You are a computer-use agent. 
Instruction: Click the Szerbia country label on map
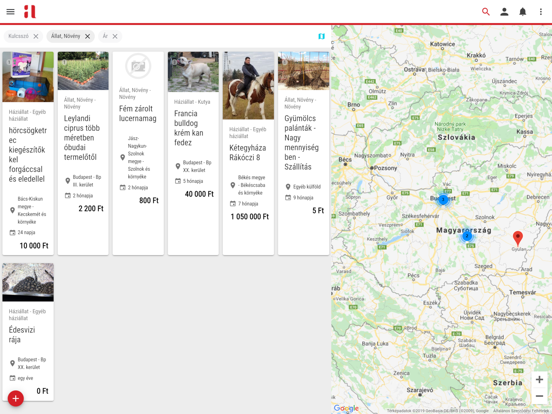(x=507, y=383)
